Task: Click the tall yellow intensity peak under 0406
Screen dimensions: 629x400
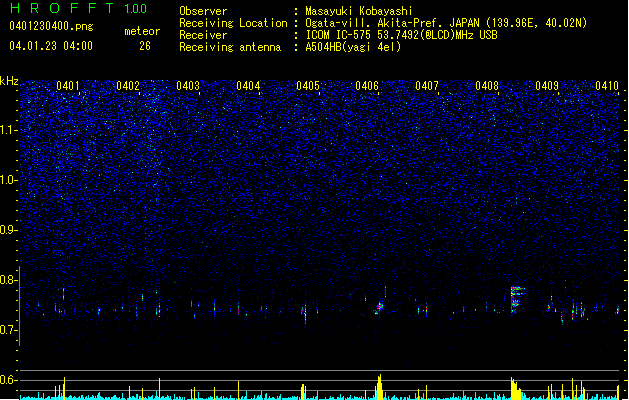Action: pos(379,387)
